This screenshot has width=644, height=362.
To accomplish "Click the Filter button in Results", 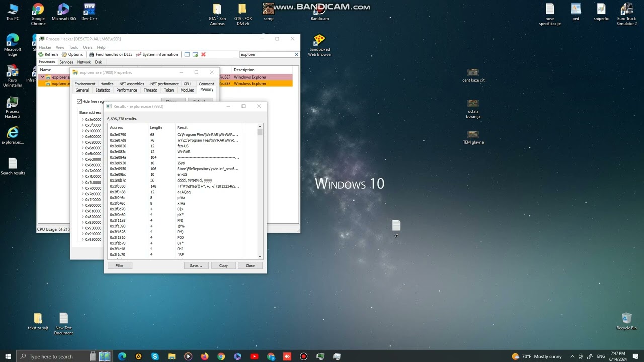I will [x=120, y=265].
